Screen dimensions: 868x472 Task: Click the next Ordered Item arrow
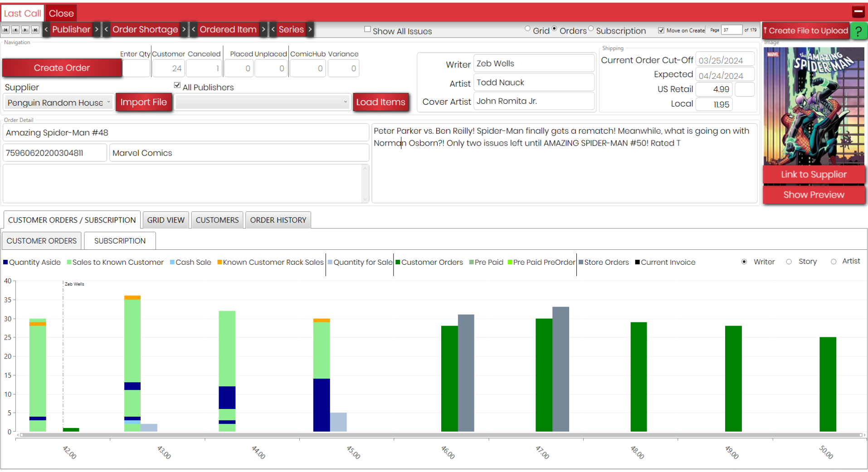pyautogui.click(x=263, y=29)
